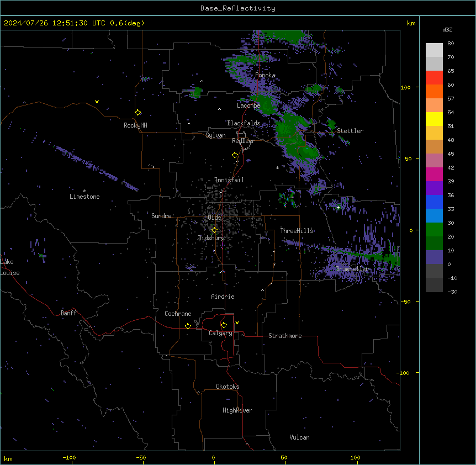The height and width of the screenshot is (465, 476).
Task: Pick the red 65–60 dBZ legend swatch
Action: (434, 77)
